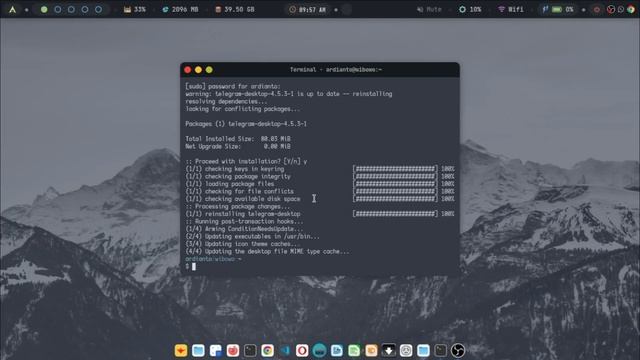Open the second blue folder dock icon

(423, 350)
